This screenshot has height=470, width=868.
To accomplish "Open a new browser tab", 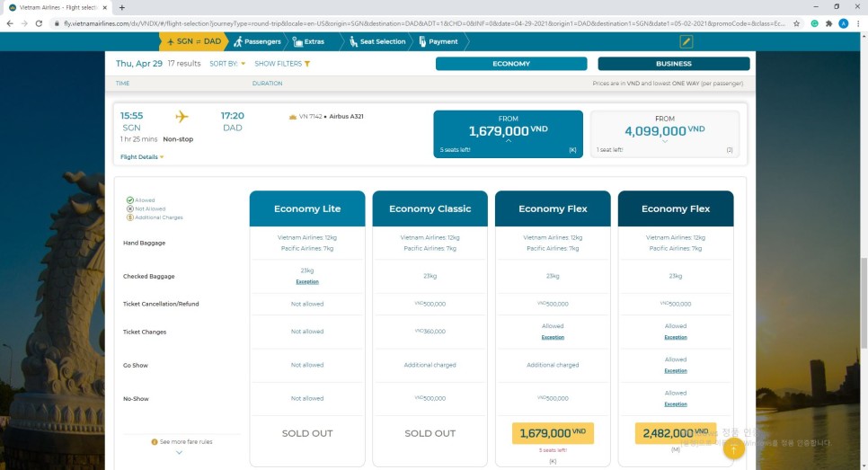I will [x=122, y=8].
